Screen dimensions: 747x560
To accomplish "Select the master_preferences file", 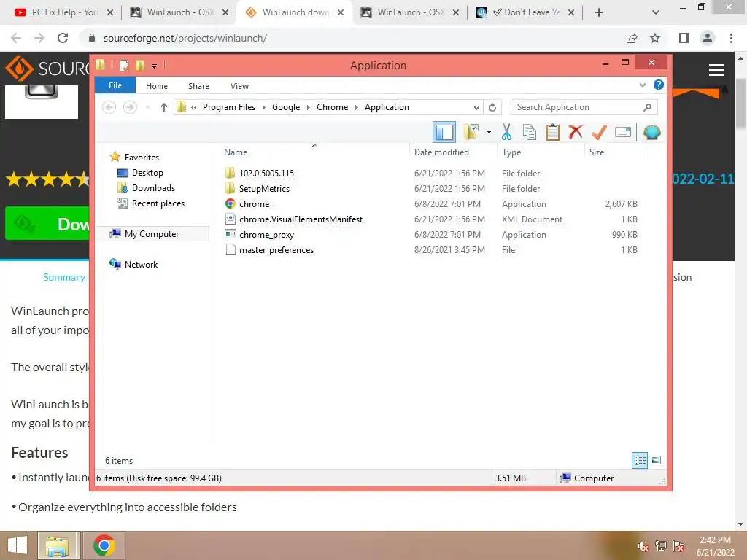I will click(x=276, y=250).
